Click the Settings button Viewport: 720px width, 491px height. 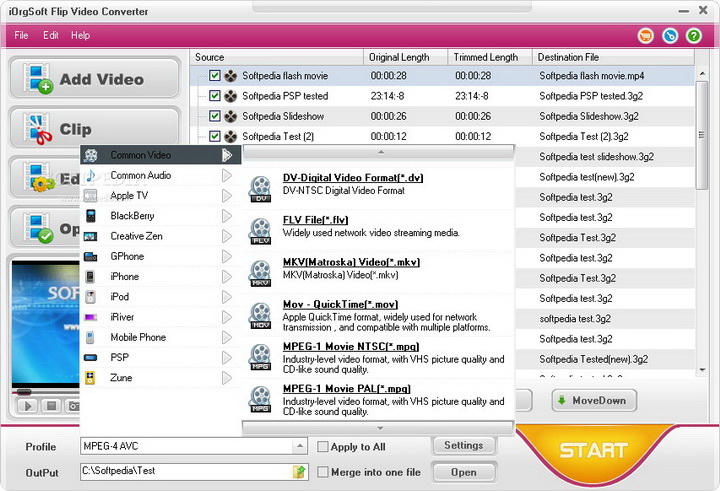pyautogui.click(x=464, y=446)
